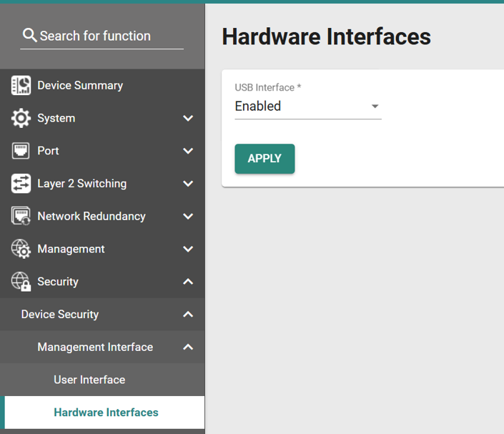Screen dimensions: 504x434
Task: Collapse the Device Security submenu
Action: click(188, 314)
